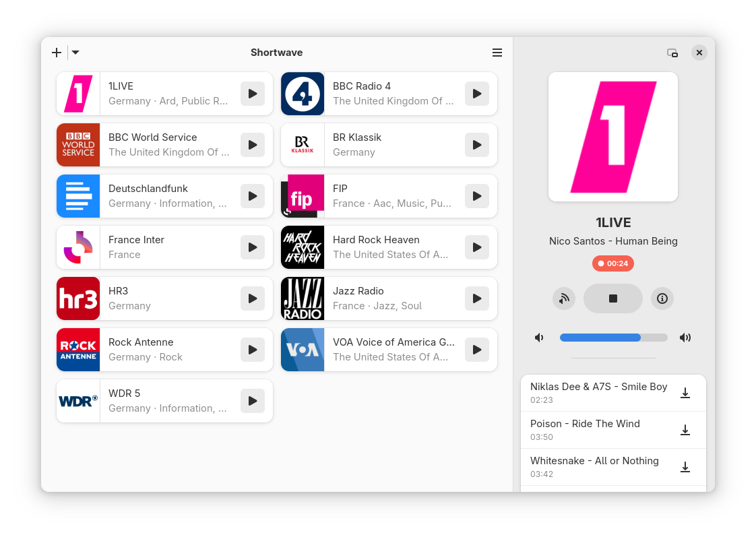Click the high volume speaker icon
Screen dimensions: 756x537
click(685, 338)
